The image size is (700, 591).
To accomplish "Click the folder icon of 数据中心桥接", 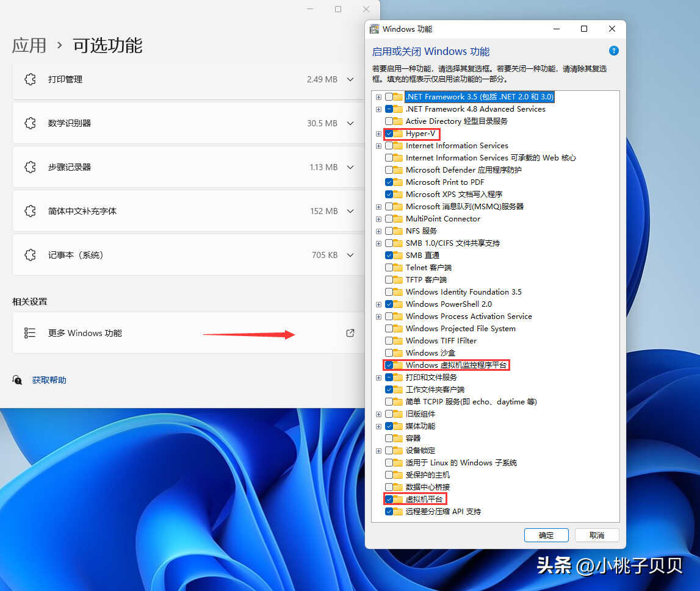I will click(x=398, y=487).
